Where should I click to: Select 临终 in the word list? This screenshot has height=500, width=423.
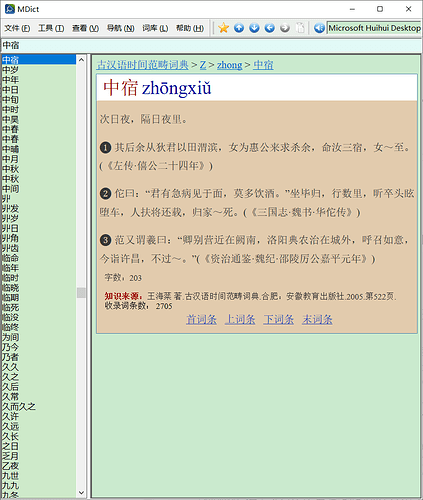click(x=39, y=327)
